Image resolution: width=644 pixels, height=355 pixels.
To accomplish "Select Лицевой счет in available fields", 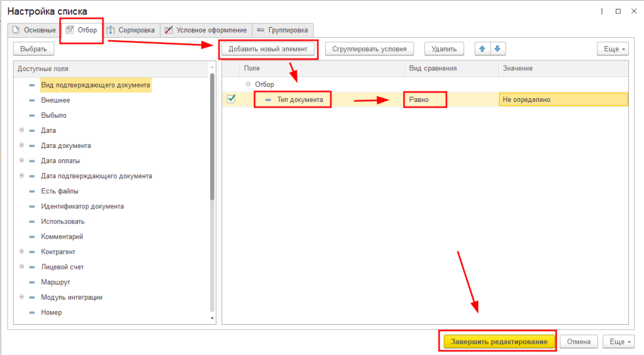I will [62, 267].
